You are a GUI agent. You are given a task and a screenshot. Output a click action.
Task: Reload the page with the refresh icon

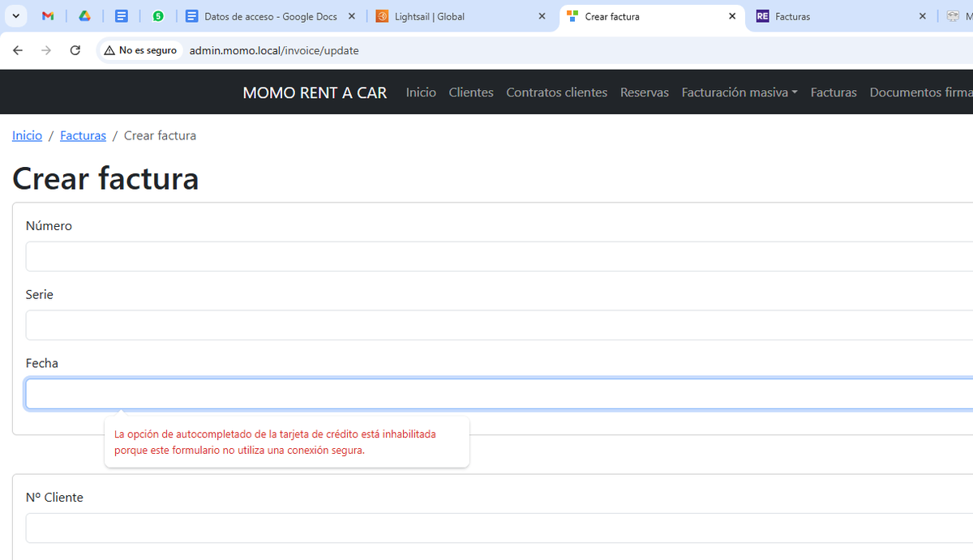(x=75, y=50)
